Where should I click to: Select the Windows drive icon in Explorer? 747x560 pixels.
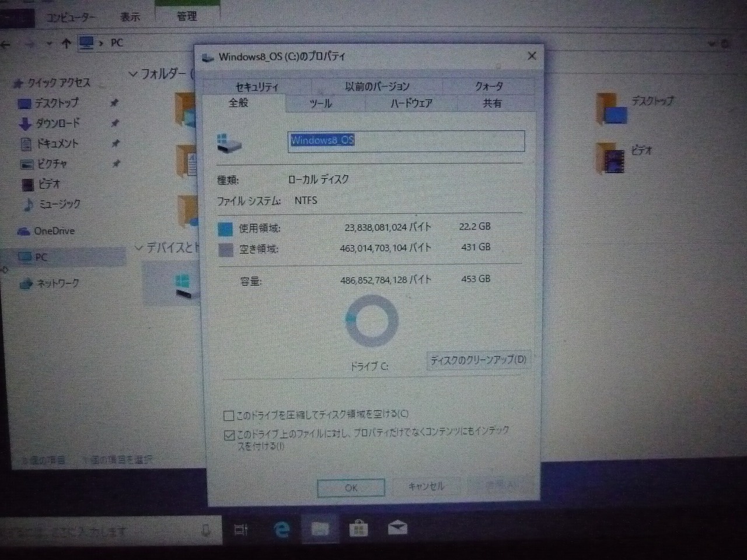pyautogui.click(x=183, y=287)
